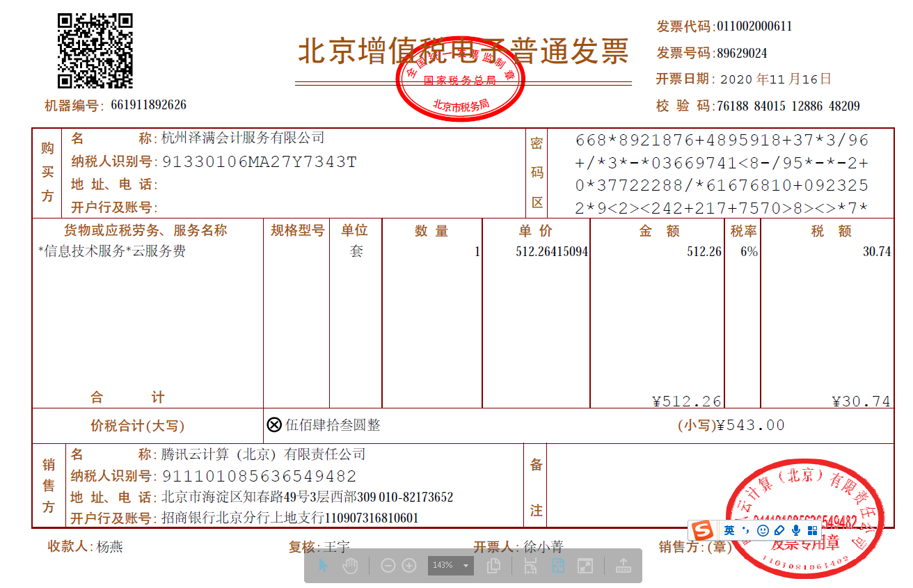Activate voice input microphone

tap(796, 531)
